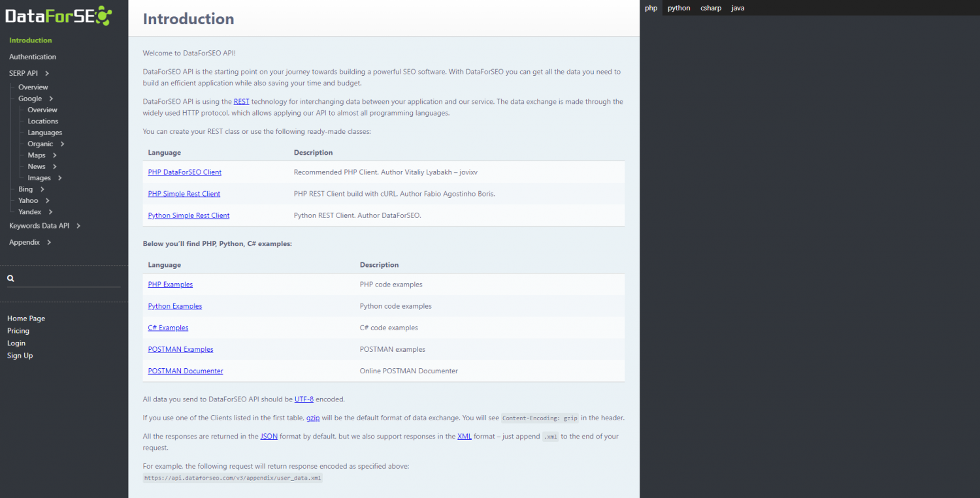Click the search magnifier icon
Screen dimensions: 980x498
pos(10,278)
